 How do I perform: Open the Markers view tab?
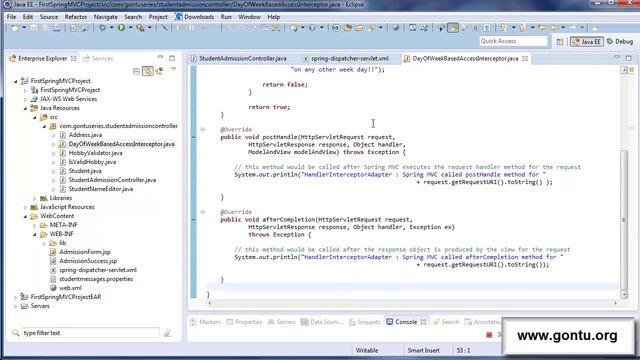click(x=205, y=322)
